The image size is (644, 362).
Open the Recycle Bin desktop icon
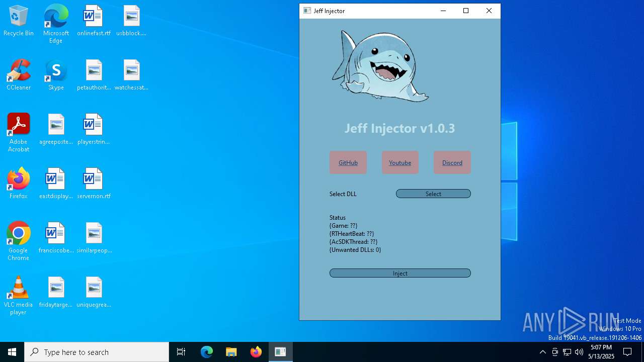pyautogui.click(x=19, y=21)
